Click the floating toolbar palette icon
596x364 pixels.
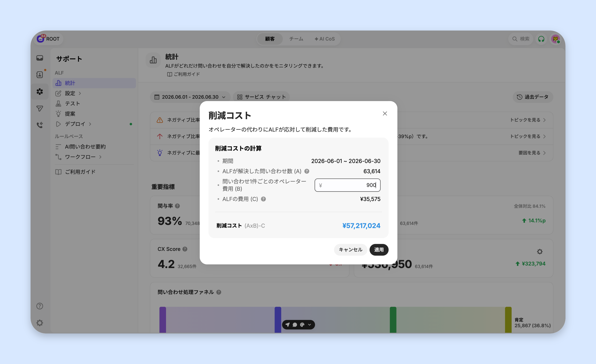pyautogui.click(x=302, y=325)
